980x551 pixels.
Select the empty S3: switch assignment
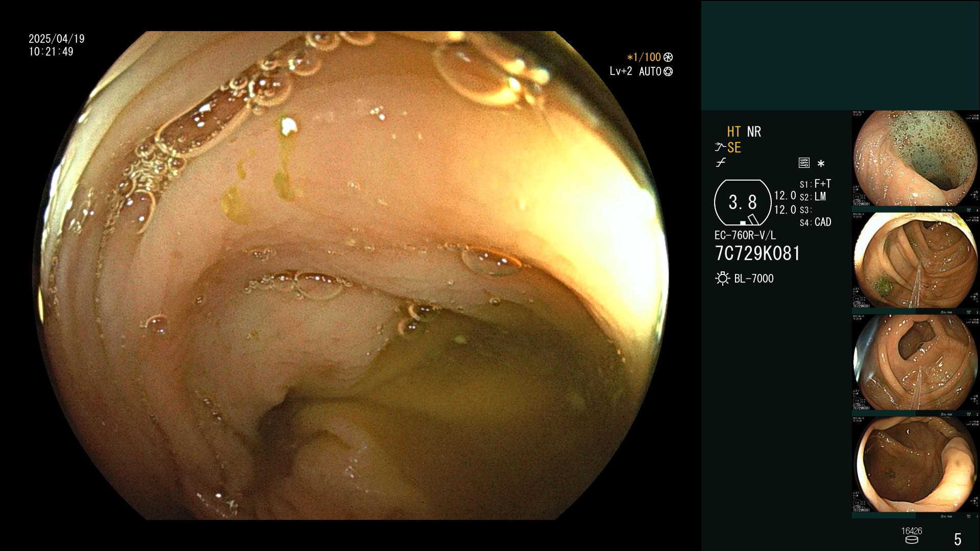pyautogui.click(x=805, y=210)
